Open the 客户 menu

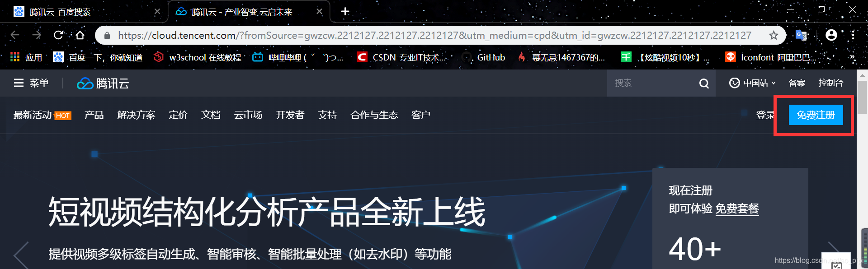(421, 115)
